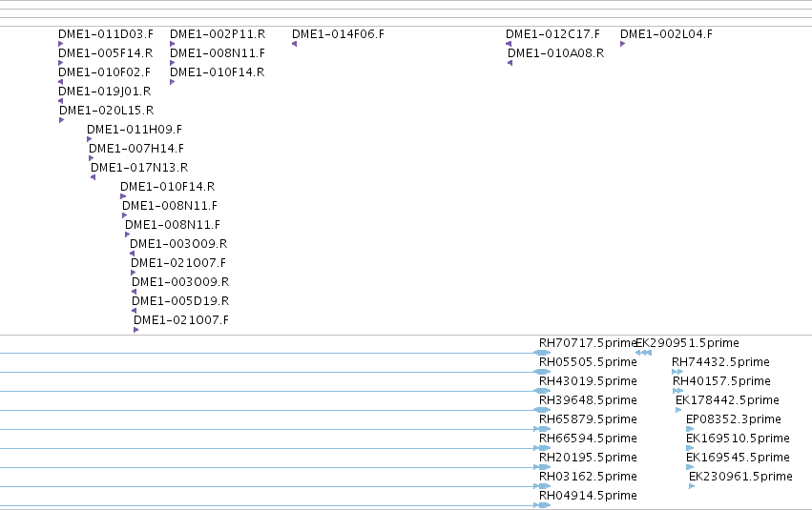The height and width of the screenshot is (510, 812).
Task: Select the blue exon glyph below RH05505.5prime
Action: (x=542, y=372)
